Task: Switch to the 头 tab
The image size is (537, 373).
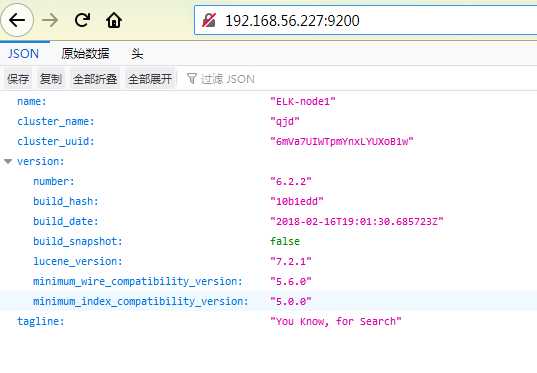Action: 137,54
